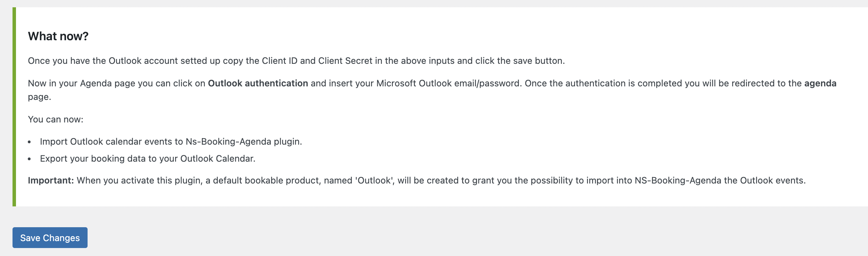Click the bold 'Important:' label

click(x=51, y=180)
